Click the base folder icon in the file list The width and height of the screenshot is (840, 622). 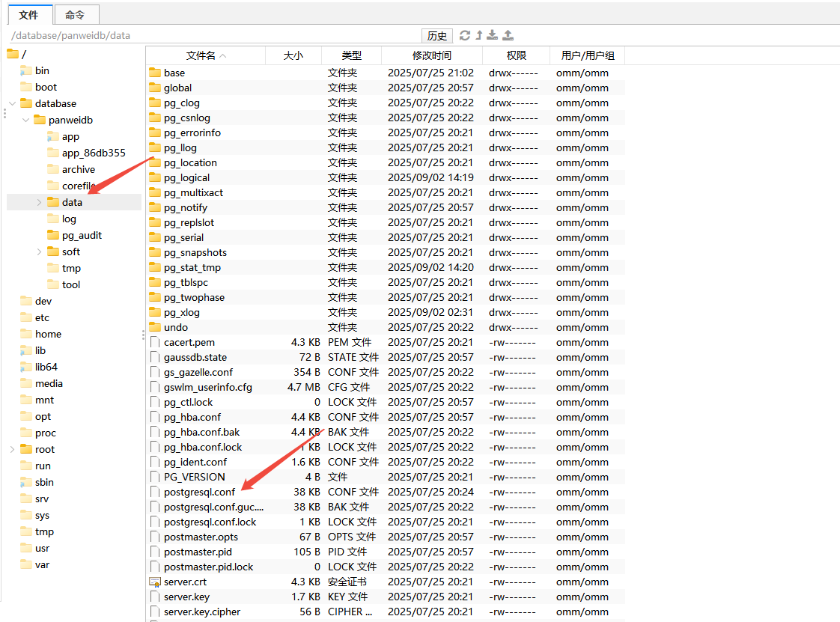point(155,73)
